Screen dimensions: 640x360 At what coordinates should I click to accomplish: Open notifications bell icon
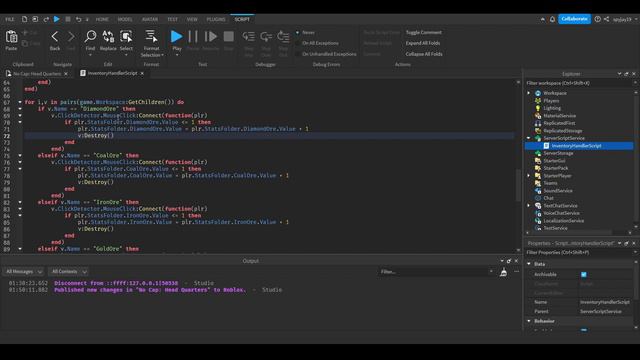[552, 19]
